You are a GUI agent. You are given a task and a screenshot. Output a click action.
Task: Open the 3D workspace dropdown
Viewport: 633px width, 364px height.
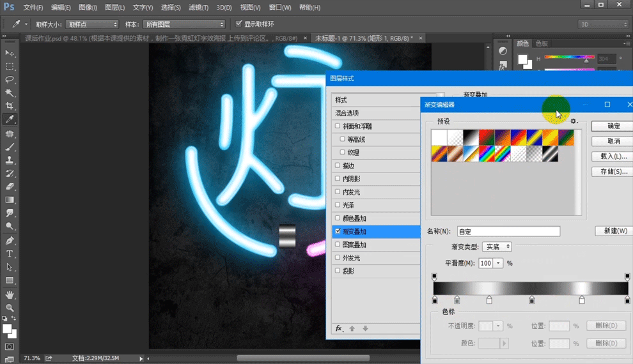click(x=604, y=24)
